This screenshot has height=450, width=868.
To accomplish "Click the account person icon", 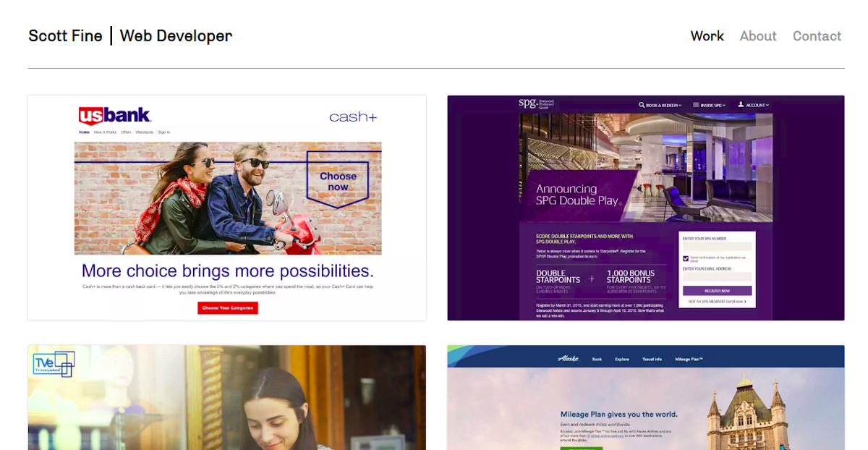I will click(x=741, y=105).
